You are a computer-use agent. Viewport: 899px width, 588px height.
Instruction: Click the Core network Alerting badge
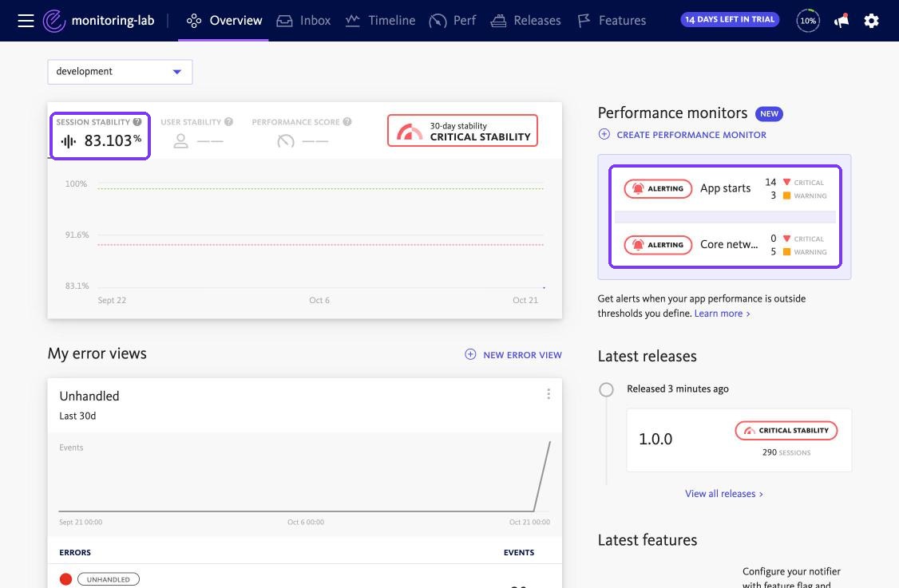tap(658, 245)
